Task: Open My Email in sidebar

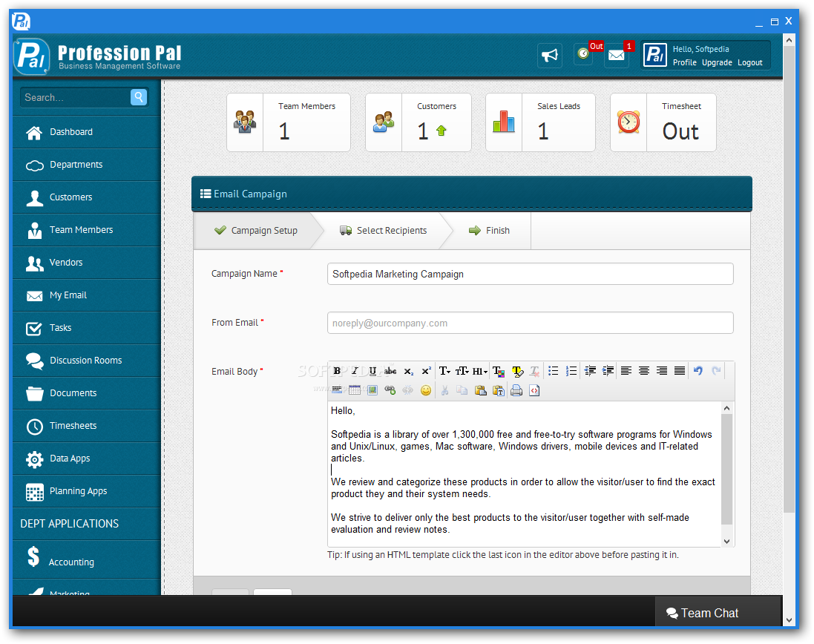Action: tap(86, 296)
